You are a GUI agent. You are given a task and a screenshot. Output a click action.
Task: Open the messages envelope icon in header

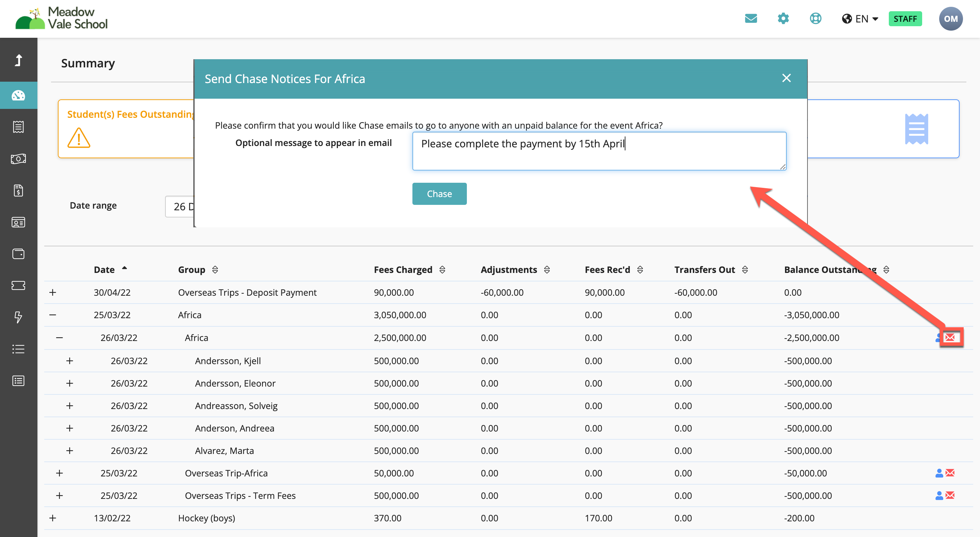[x=751, y=18]
